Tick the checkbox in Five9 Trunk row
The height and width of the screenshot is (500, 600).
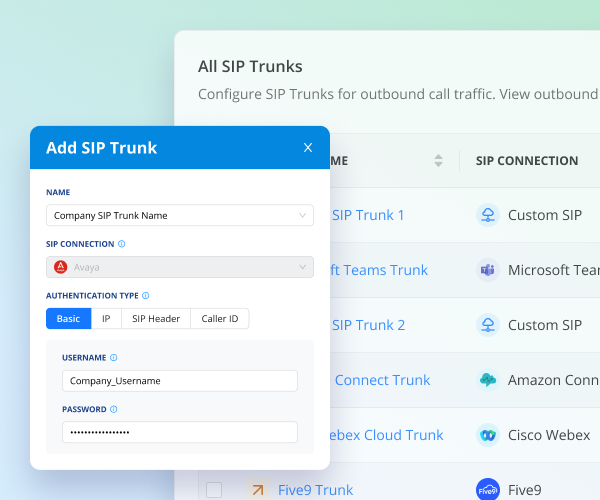[x=214, y=490]
